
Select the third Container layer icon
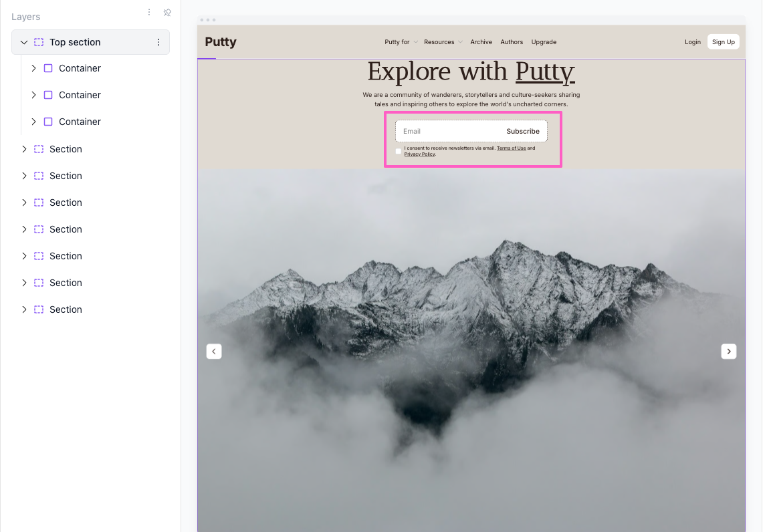(x=48, y=122)
